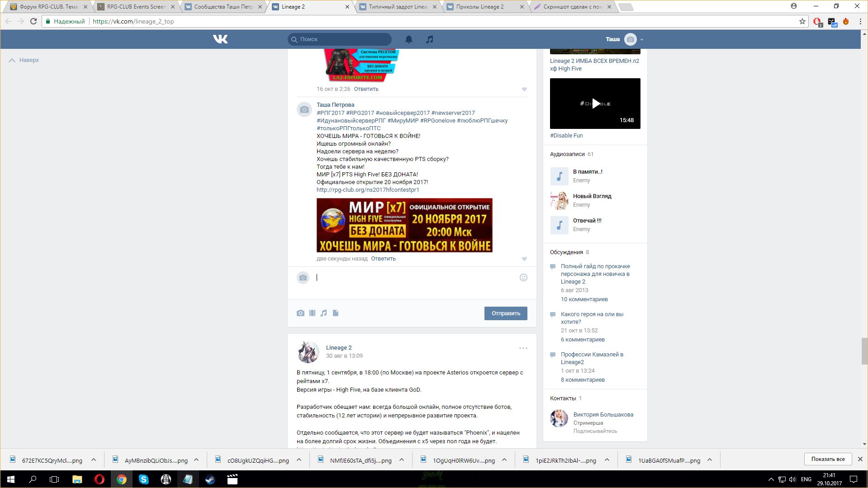The height and width of the screenshot is (488, 868).
Task: Click the Chrome address bar URL
Action: tap(133, 21)
